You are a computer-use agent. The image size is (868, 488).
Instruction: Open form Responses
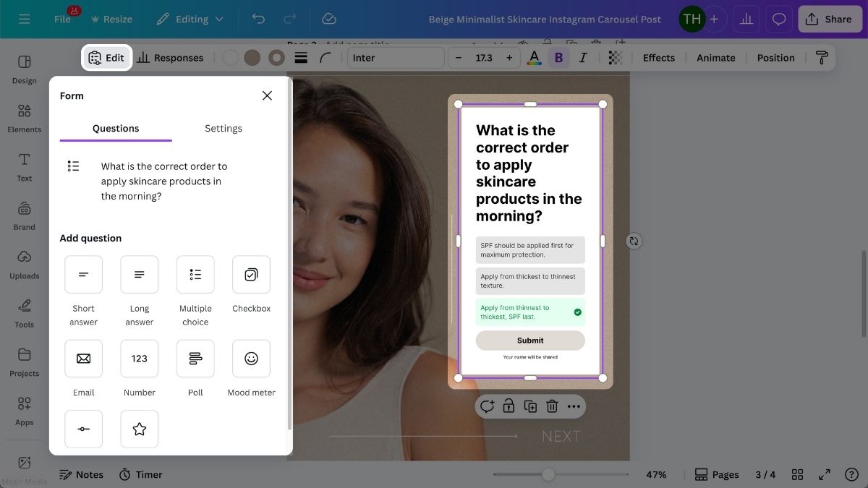pyautogui.click(x=171, y=58)
